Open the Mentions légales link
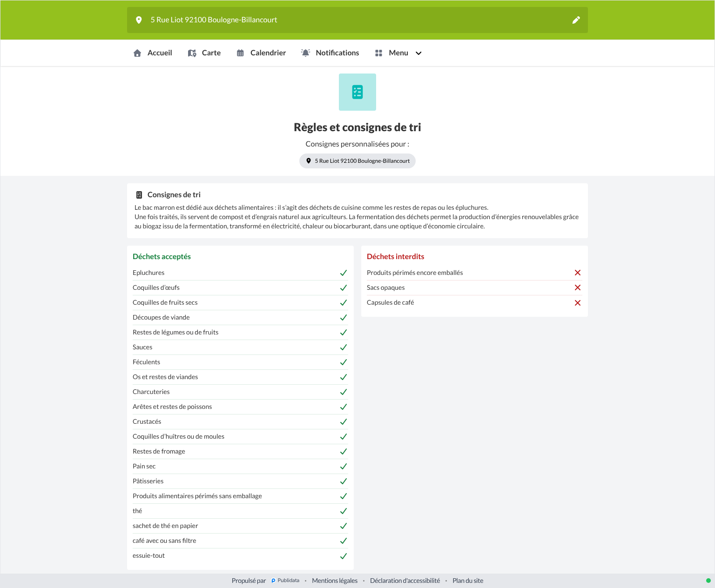This screenshot has height=588, width=715. pos(335,581)
